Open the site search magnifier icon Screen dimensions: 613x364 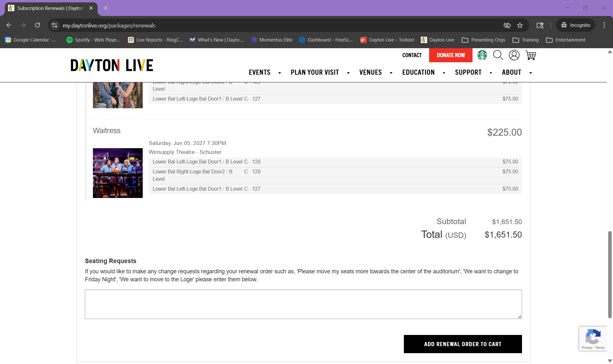pos(498,55)
